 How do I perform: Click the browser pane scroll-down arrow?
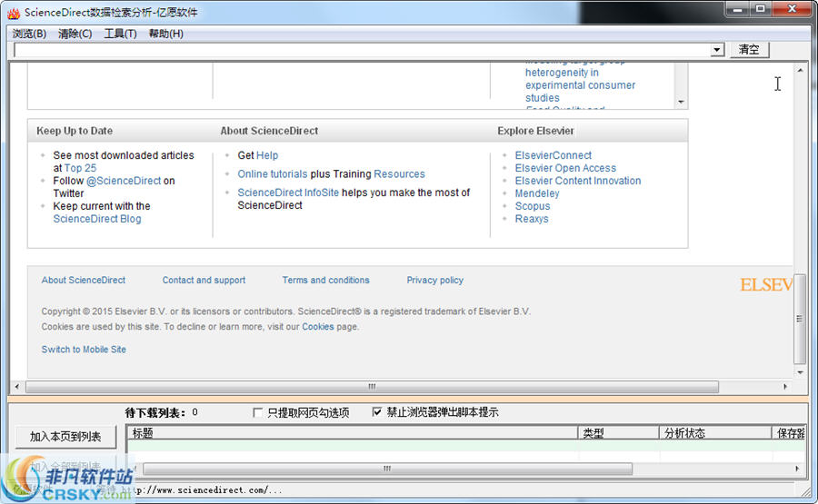800,372
